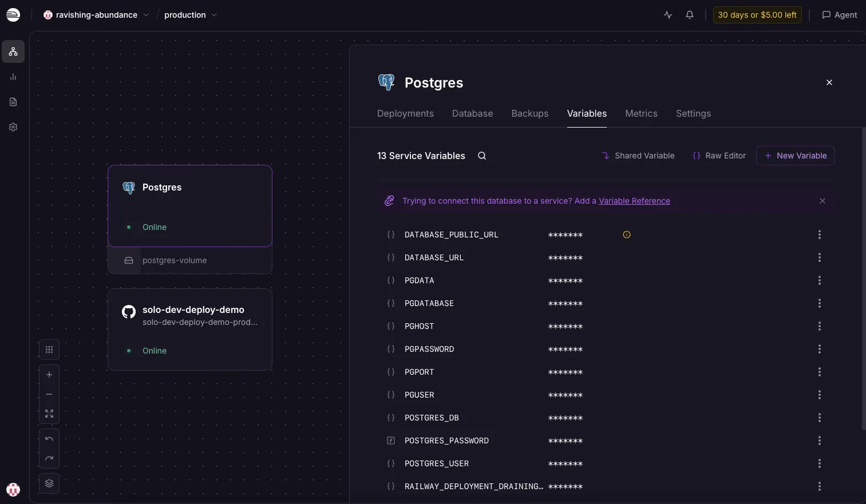Open the Logs sidebar icon

click(13, 102)
